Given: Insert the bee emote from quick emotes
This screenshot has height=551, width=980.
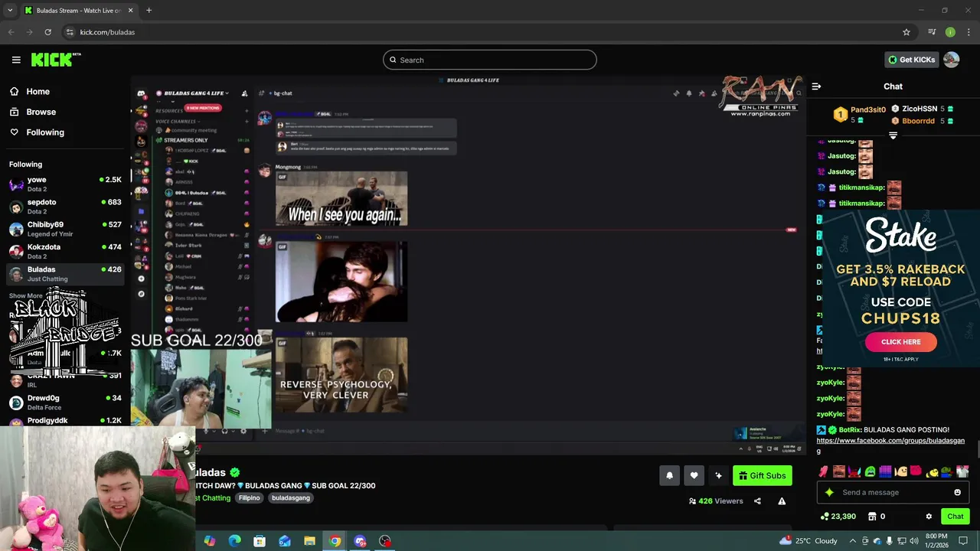Looking at the screenshot, I should click(x=932, y=471).
